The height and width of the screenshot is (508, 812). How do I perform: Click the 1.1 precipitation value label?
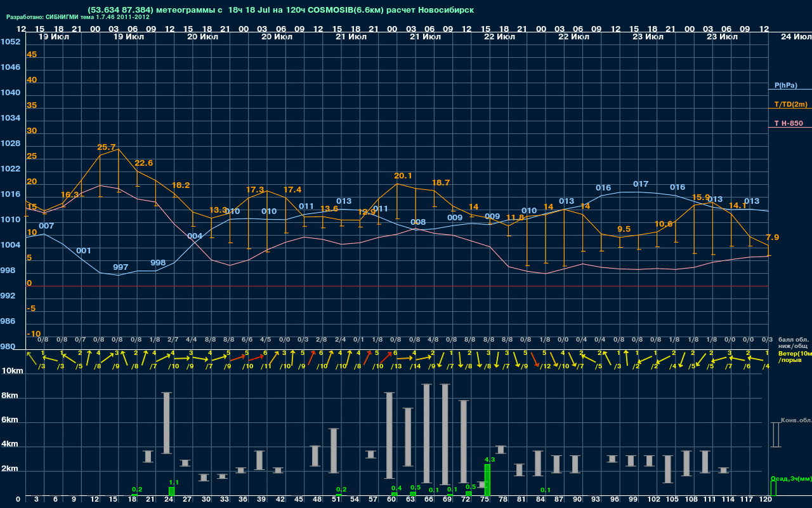click(174, 483)
